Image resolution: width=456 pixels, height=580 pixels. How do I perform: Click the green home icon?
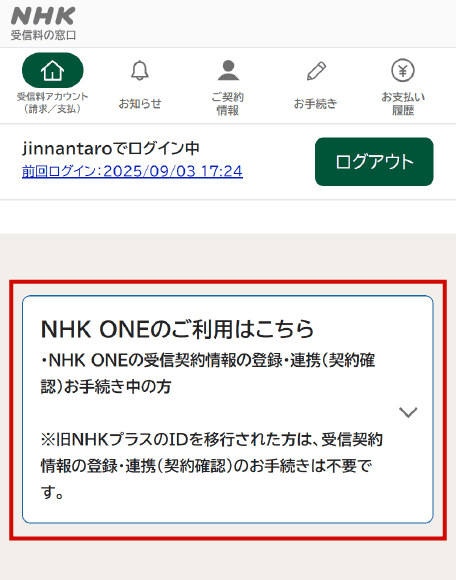pos(53,70)
